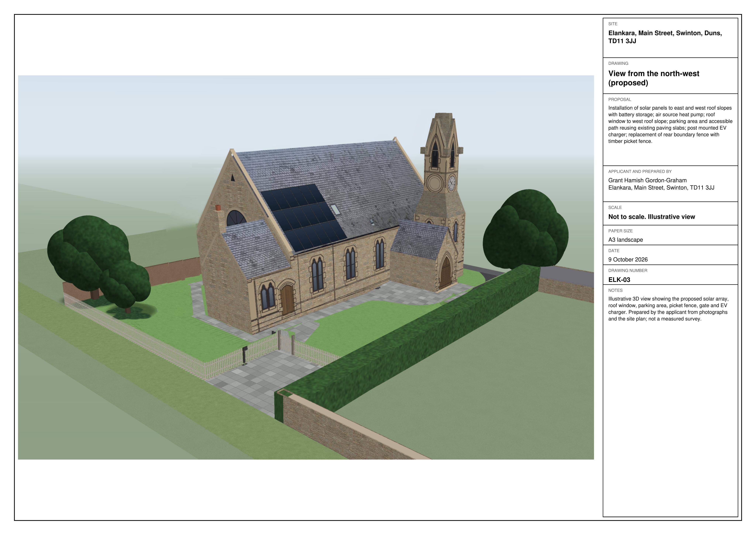Click the 'Not to scale' scale text

click(651, 217)
